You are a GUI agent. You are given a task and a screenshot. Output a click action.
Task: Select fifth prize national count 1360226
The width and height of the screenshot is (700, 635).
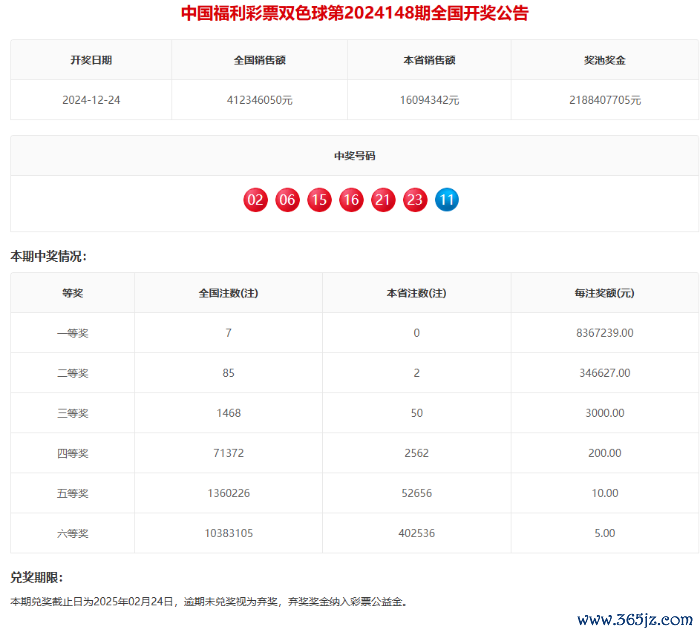click(228, 493)
